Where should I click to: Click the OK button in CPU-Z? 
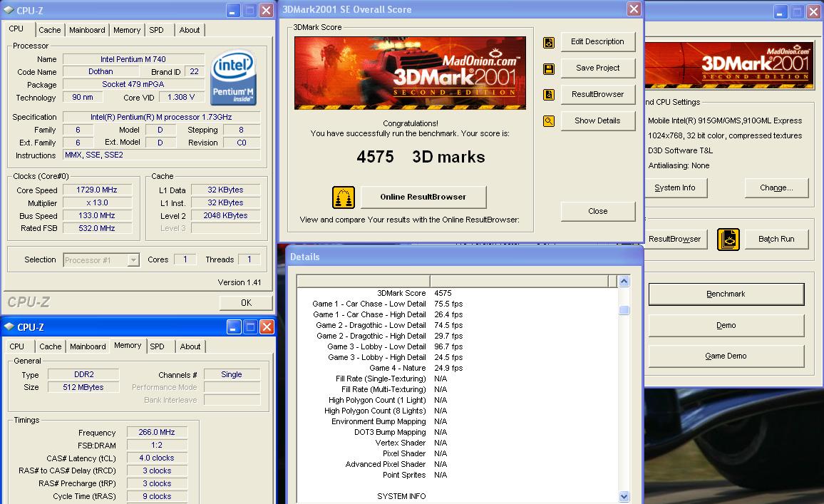point(246,303)
